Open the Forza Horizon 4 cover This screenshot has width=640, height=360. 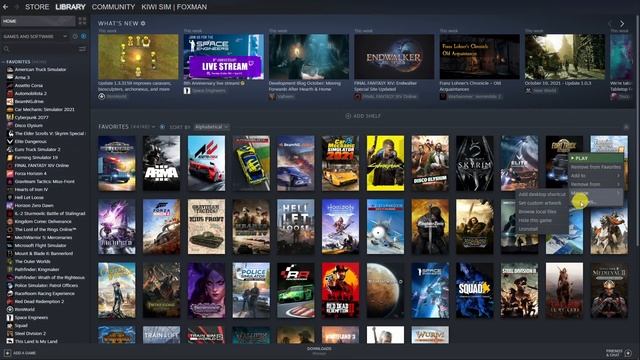[161, 227]
